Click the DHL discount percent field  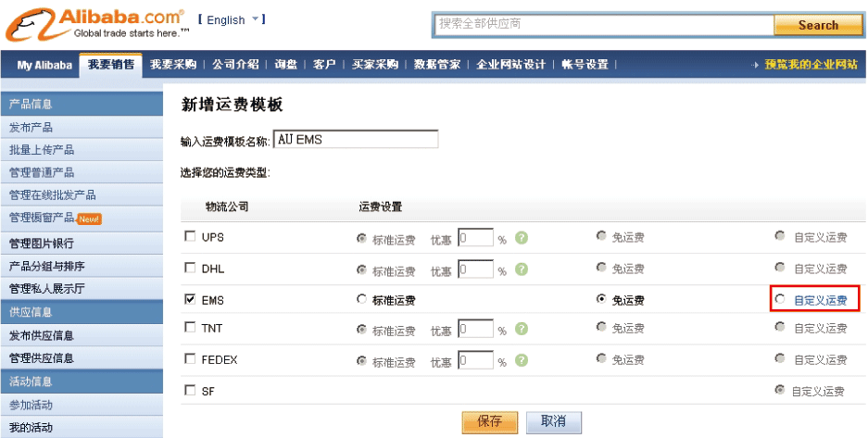pyautogui.click(x=475, y=269)
